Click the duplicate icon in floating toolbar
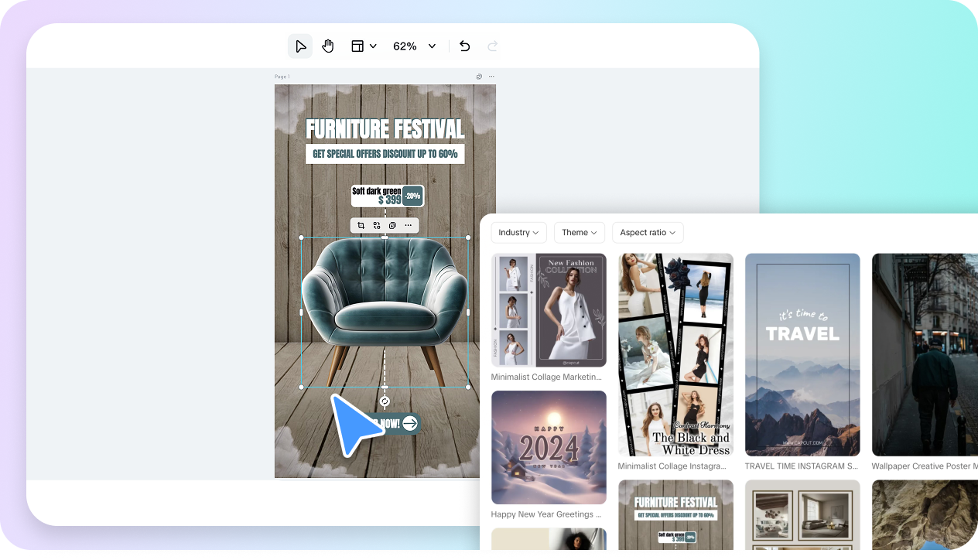978x560 pixels. 392,226
